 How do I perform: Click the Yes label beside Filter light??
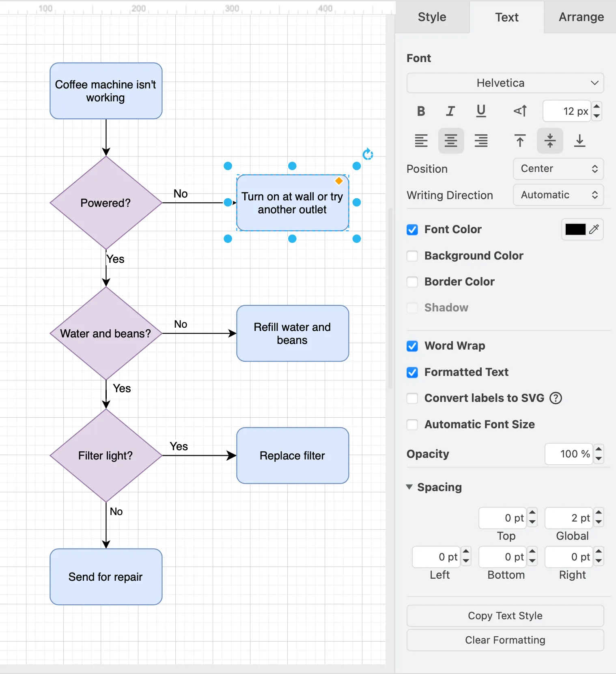179,446
